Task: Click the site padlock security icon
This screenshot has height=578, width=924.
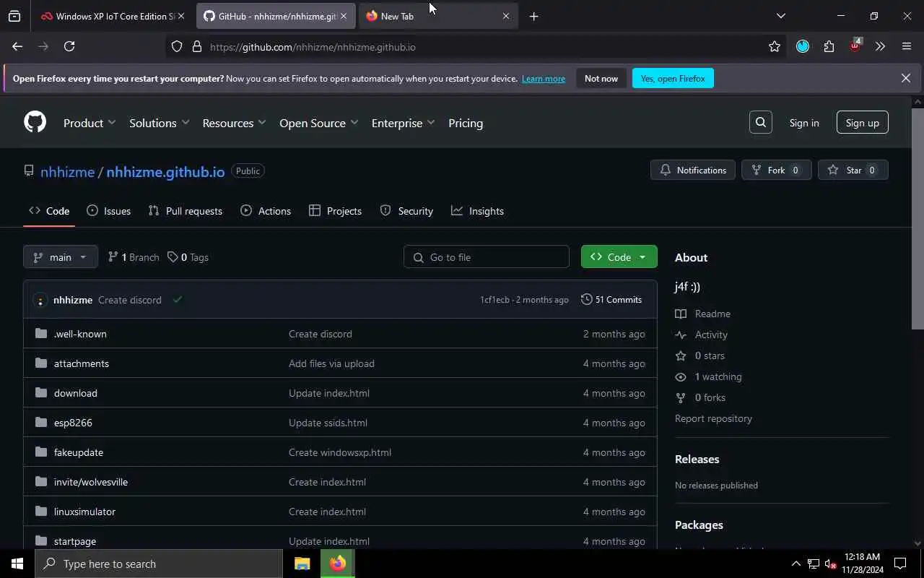Action: point(196,47)
